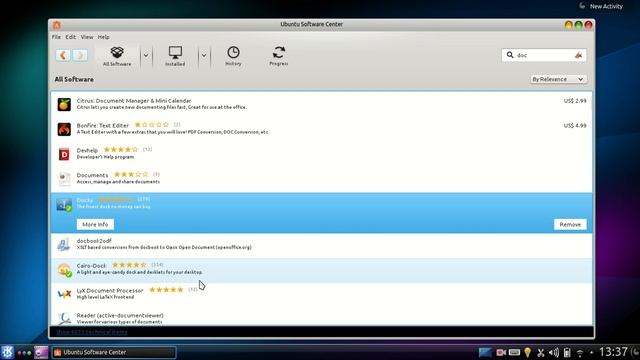The height and width of the screenshot is (360, 640).
Task: Go back with the left arrow button
Action: [x=63, y=55]
